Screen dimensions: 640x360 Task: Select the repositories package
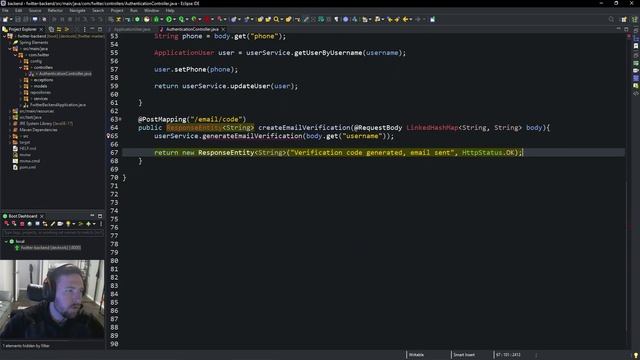[40, 92]
